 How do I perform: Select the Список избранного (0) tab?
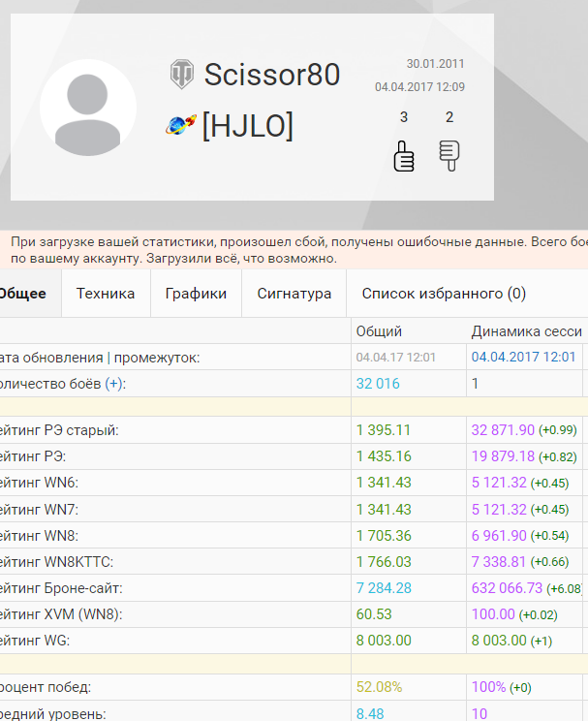pos(444,294)
